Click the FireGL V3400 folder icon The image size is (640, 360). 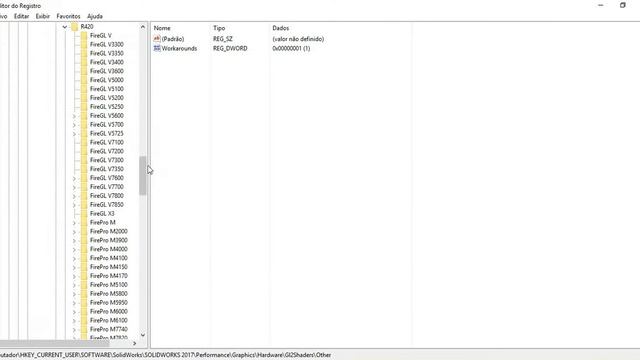84,62
